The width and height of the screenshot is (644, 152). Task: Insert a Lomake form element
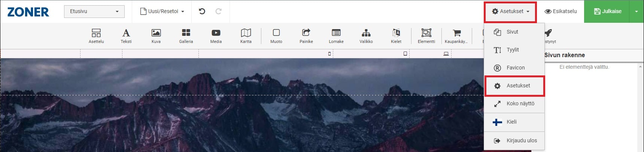tap(336, 36)
